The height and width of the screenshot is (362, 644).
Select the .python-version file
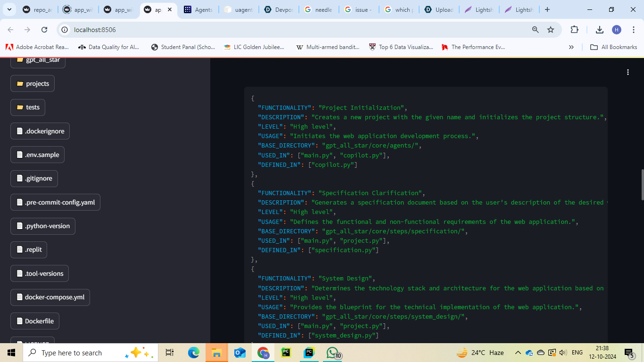[43, 226]
